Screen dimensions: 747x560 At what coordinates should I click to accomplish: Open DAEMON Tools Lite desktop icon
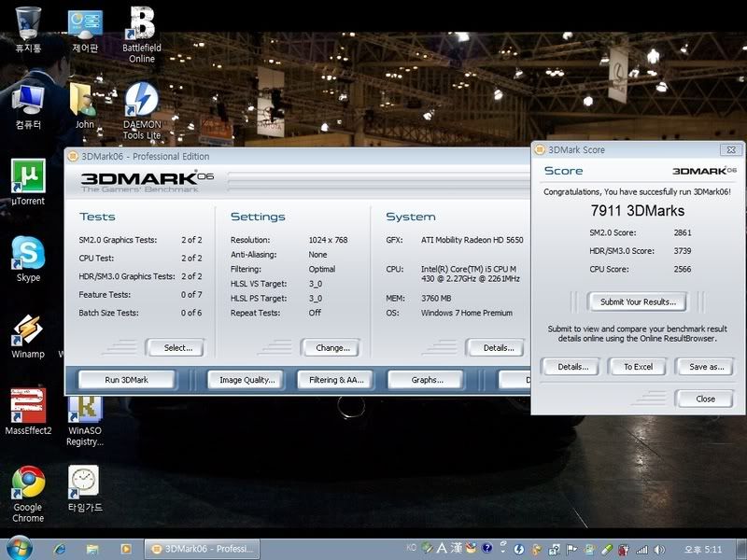141,101
